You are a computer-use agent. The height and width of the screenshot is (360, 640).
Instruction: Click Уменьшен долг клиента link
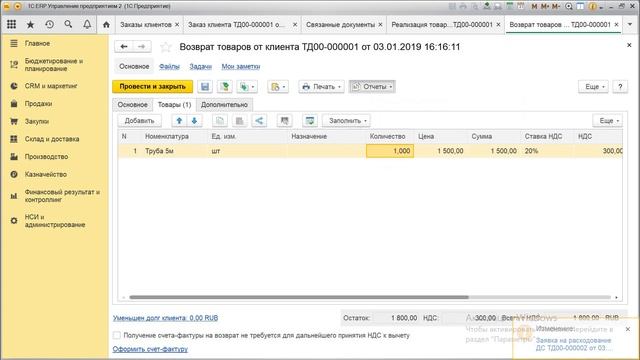pyautogui.click(x=165, y=318)
